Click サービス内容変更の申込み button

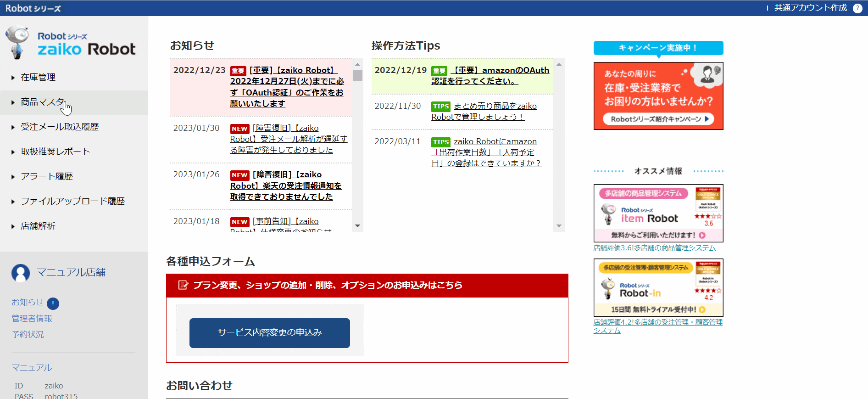tap(269, 333)
